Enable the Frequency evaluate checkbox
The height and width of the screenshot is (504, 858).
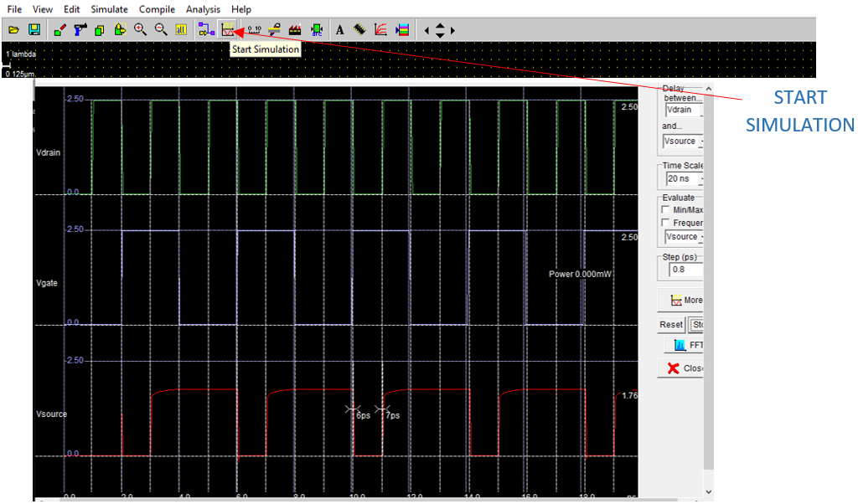click(666, 223)
